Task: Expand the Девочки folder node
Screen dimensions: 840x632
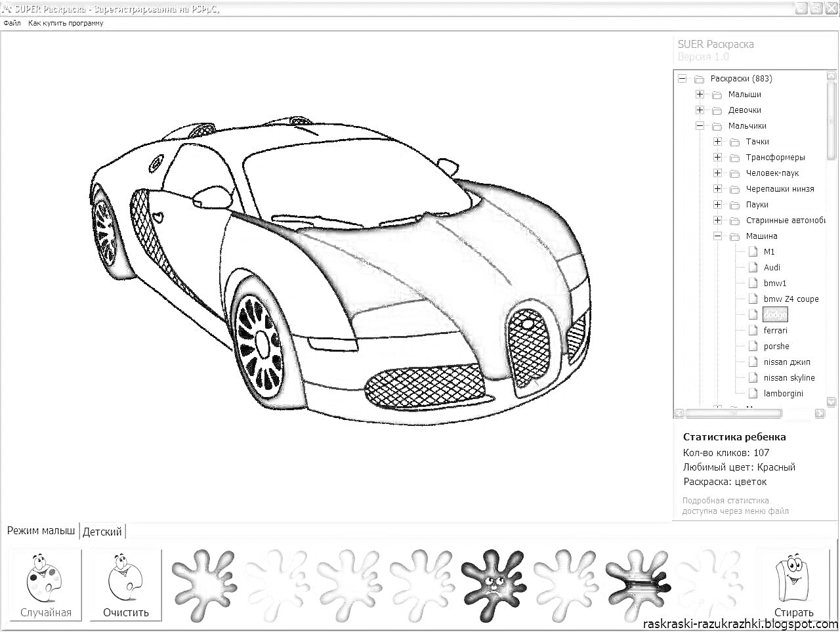Action: pyautogui.click(x=700, y=110)
